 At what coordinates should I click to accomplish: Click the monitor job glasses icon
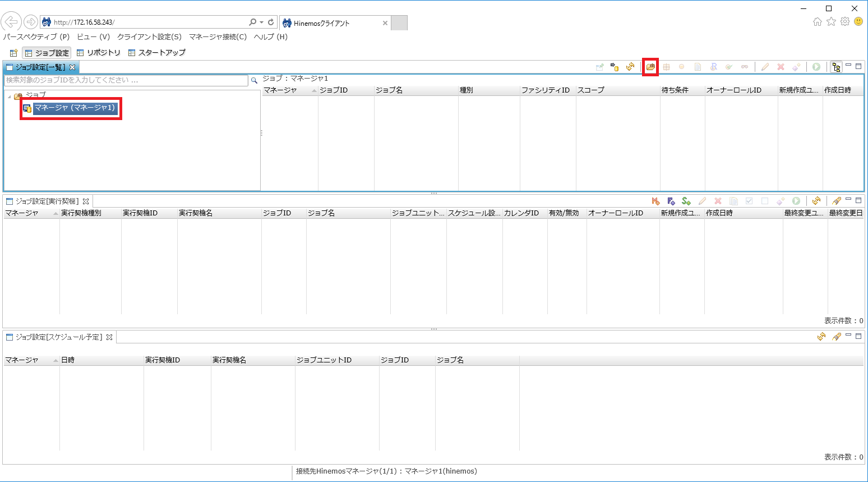point(745,67)
